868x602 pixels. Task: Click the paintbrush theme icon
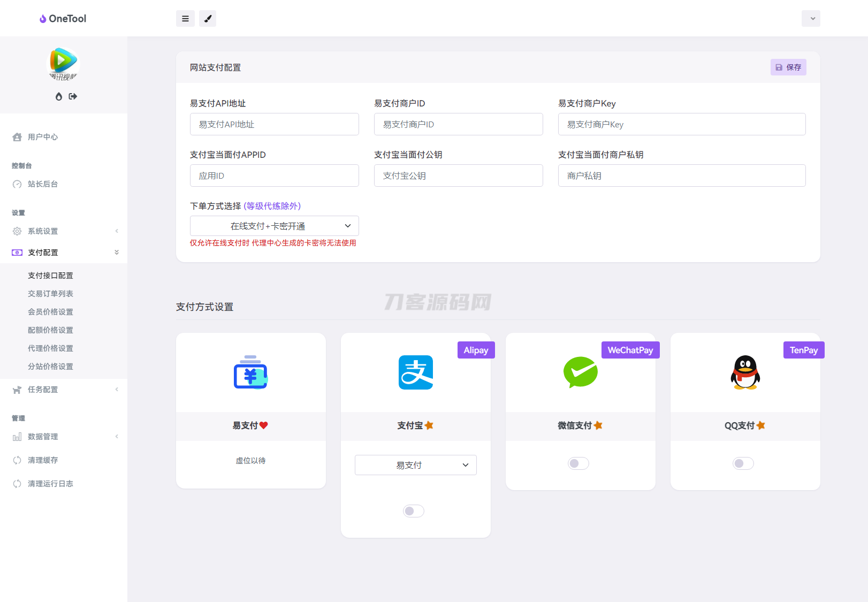click(208, 19)
